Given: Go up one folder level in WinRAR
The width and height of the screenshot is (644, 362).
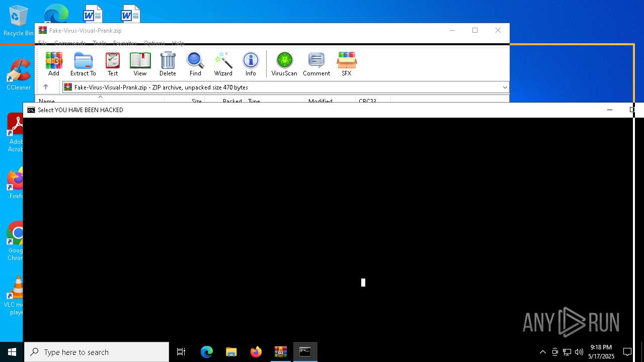Looking at the screenshot, I should 46,87.
